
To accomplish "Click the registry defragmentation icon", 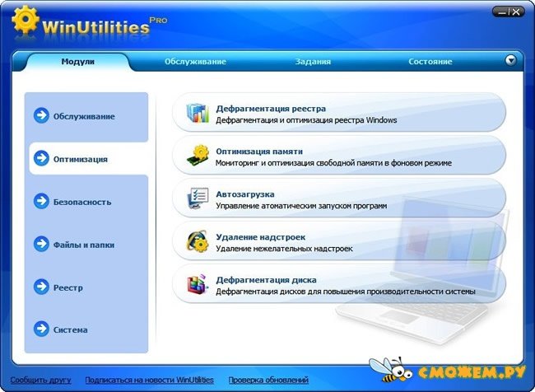I will click(198, 113).
